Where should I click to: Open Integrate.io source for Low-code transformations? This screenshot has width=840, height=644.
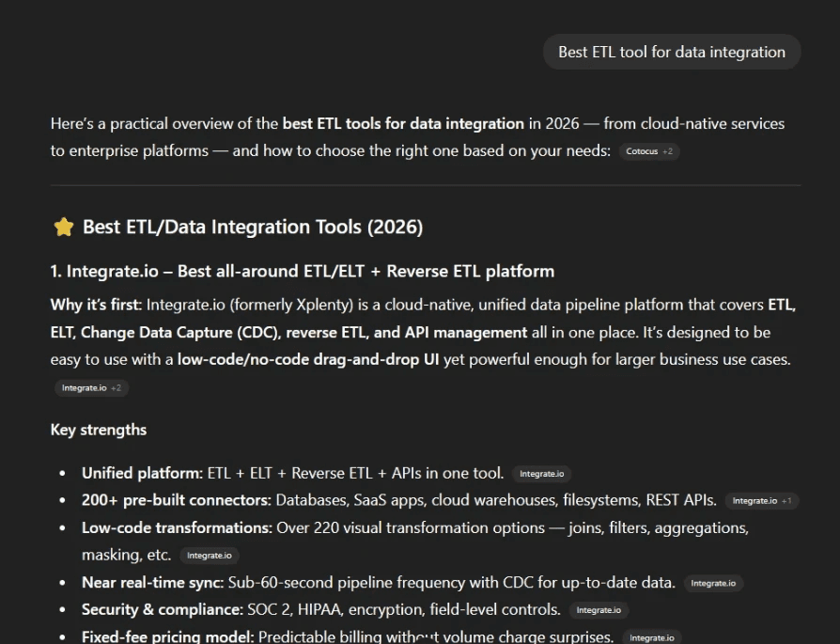(x=209, y=555)
